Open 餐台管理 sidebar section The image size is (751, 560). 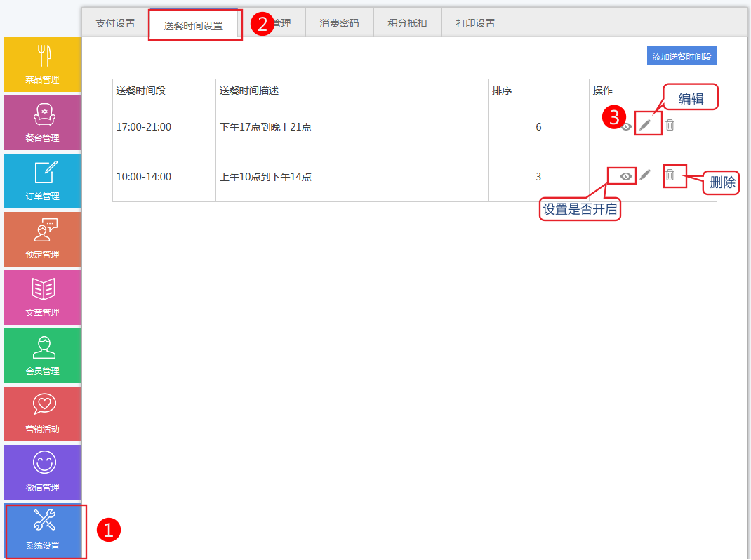point(43,123)
